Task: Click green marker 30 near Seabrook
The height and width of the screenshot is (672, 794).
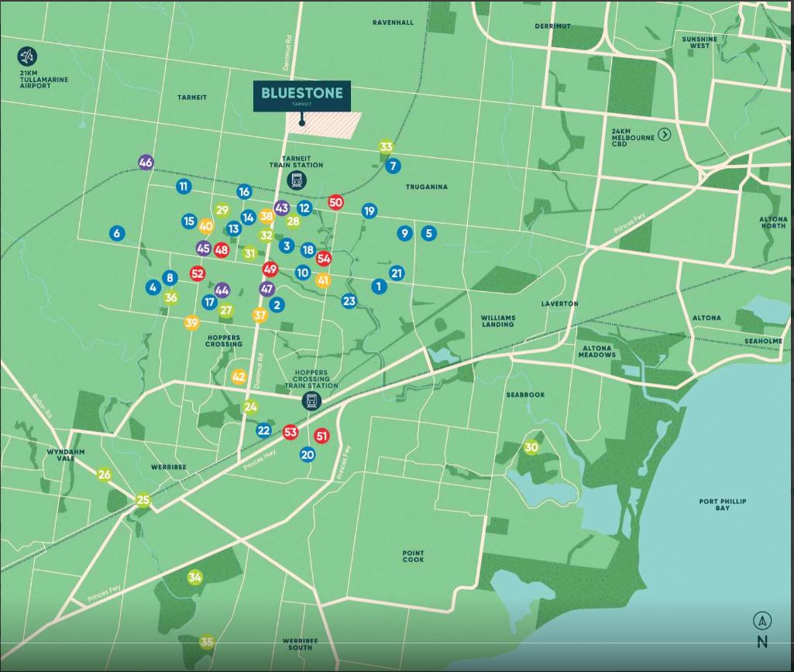Action: (531, 447)
